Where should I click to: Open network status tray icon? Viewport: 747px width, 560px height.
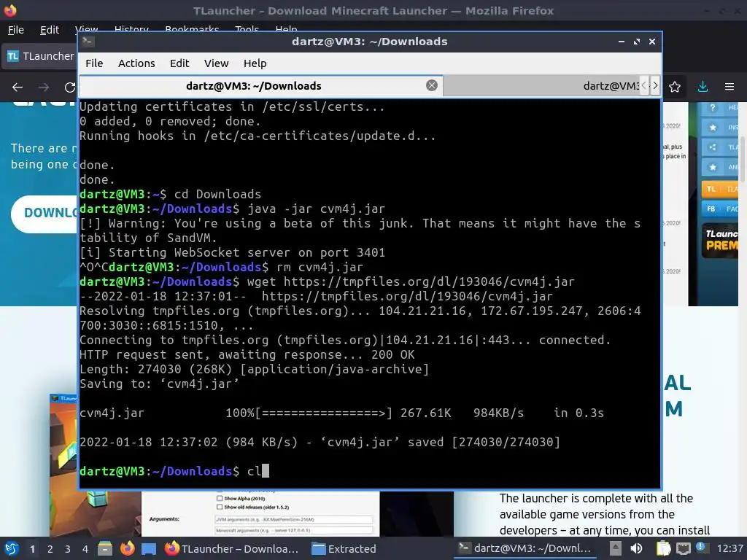(683, 548)
